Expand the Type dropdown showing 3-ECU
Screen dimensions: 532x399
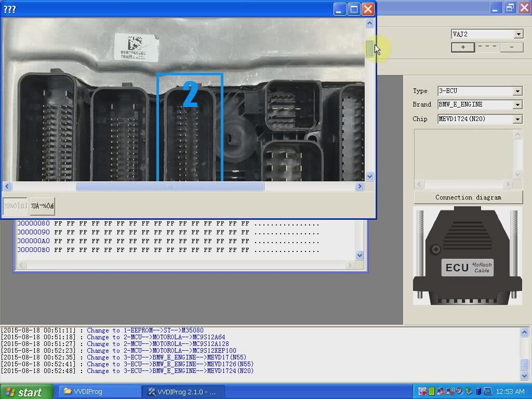[517, 91]
